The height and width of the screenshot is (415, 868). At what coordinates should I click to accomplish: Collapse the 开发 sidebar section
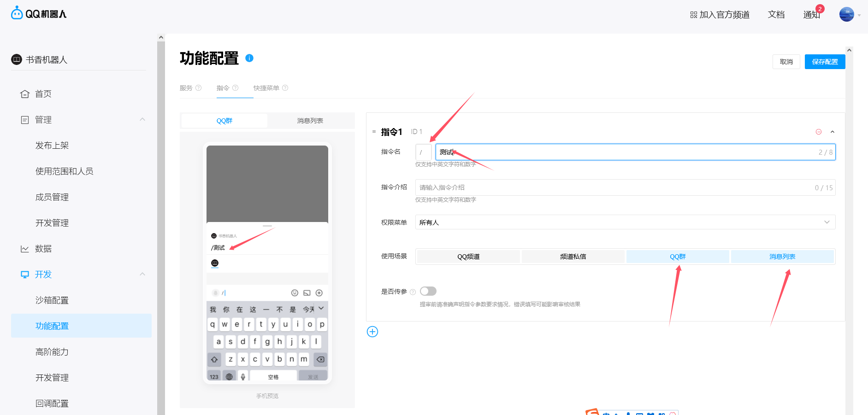pyautogui.click(x=142, y=274)
